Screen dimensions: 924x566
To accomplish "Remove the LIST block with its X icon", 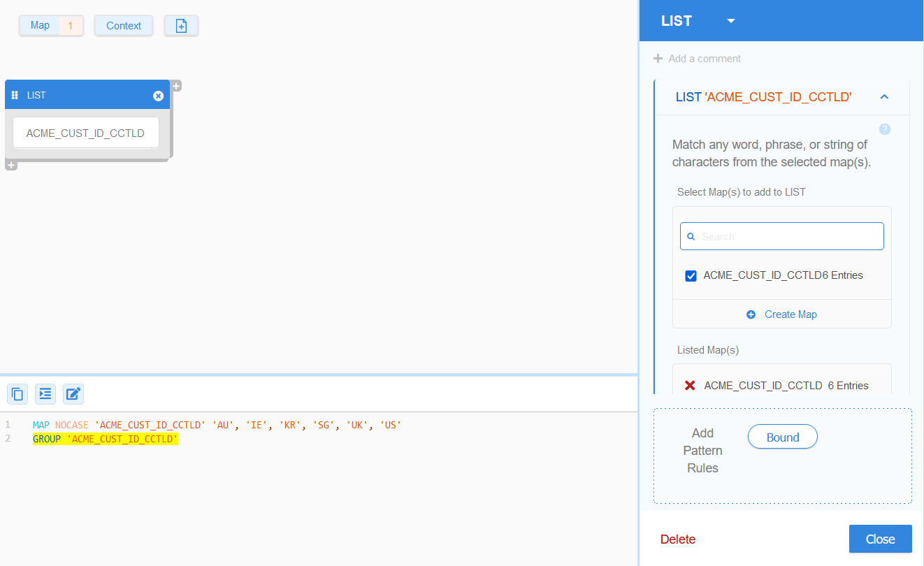I will 159,96.
